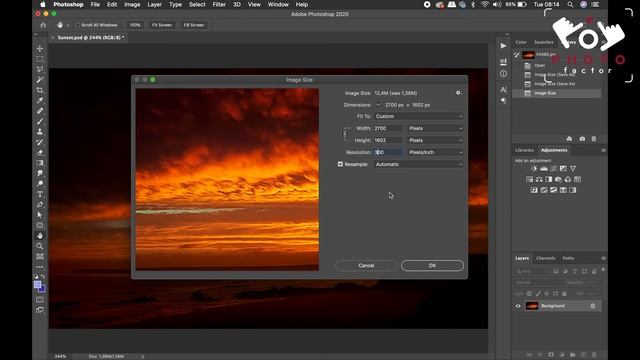Switch to the Channels tab

pos(546,258)
